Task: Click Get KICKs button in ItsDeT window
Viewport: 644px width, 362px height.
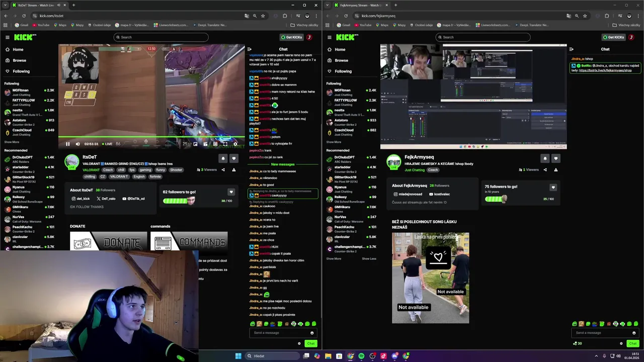Action: 291,37
